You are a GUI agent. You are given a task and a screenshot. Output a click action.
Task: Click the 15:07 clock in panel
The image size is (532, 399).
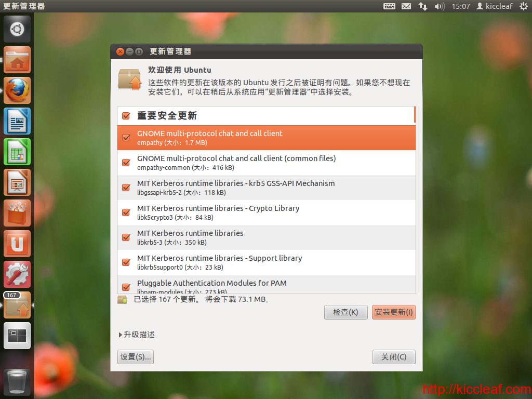click(x=461, y=6)
